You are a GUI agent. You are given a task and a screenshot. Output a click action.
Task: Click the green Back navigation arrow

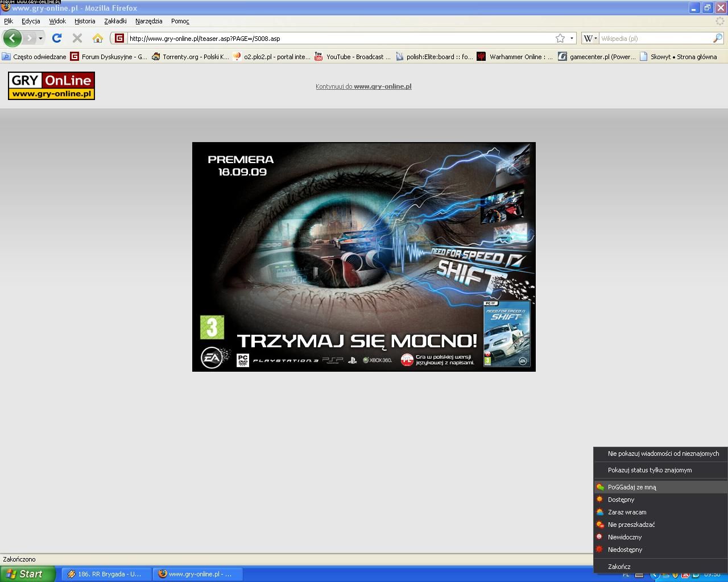click(12, 38)
